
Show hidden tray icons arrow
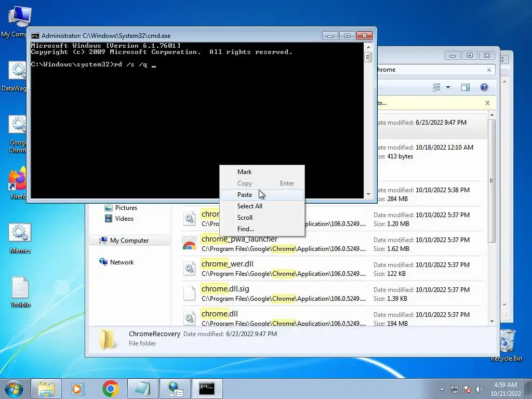(442, 389)
